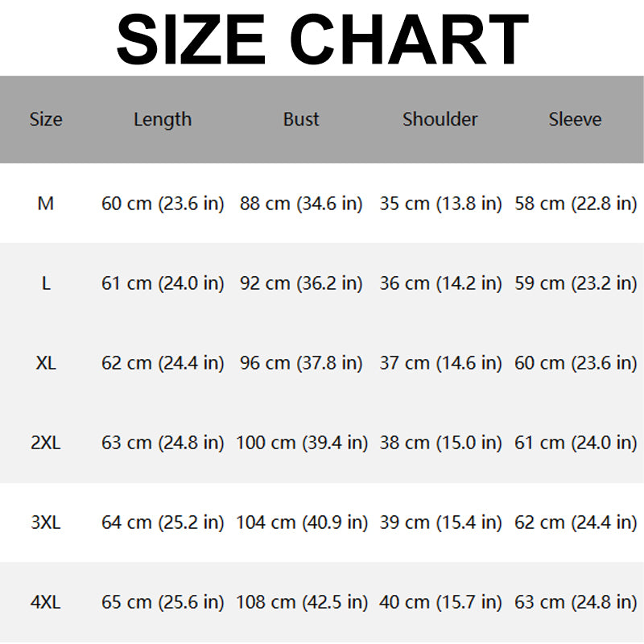Click the 3XL size row label
Screen dimensions: 644x644
pos(46,522)
